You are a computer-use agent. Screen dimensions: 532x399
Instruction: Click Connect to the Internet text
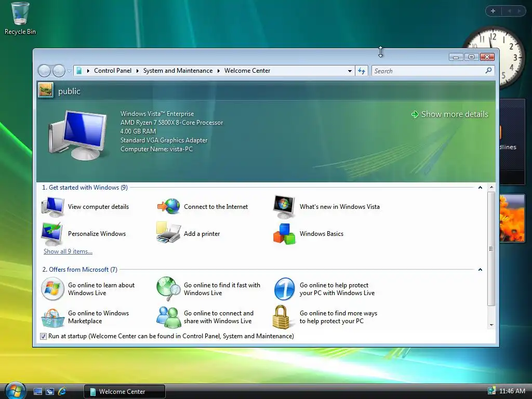[216, 207]
